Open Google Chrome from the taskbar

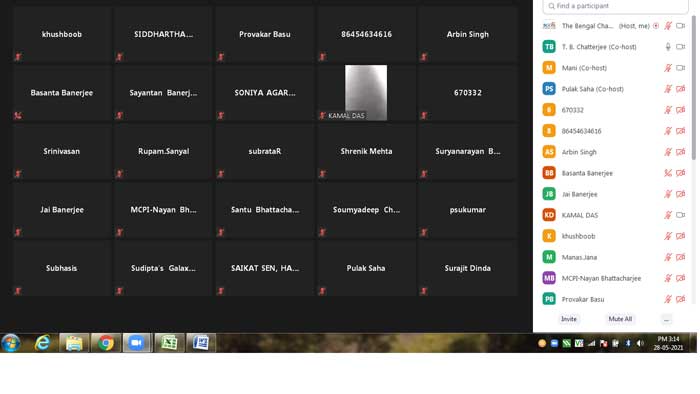(105, 343)
